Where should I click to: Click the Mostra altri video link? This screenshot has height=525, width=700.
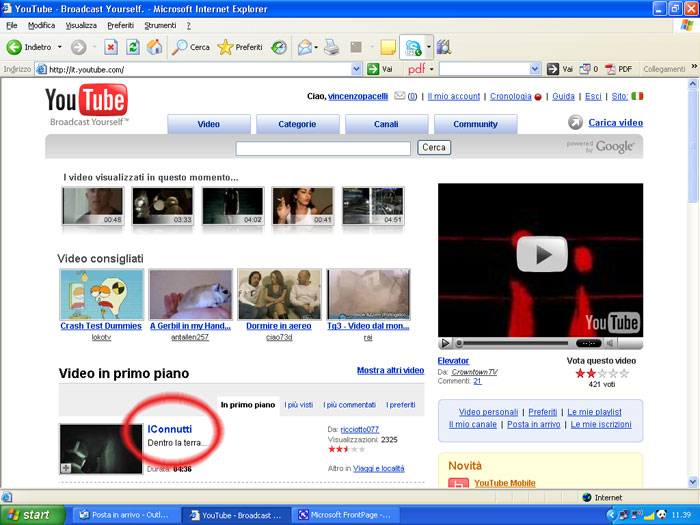point(391,370)
